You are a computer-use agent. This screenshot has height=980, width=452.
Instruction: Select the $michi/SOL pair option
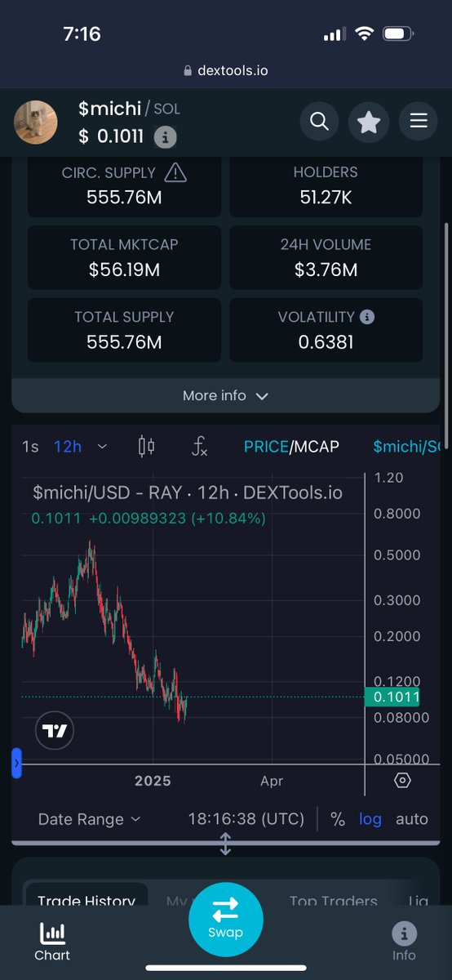(x=405, y=446)
